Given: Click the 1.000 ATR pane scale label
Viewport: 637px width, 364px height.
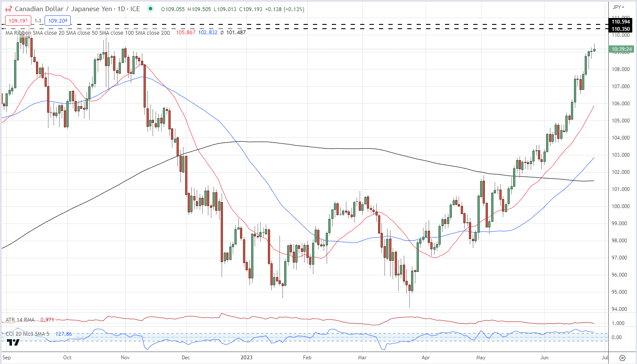Looking at the screenshot, I should (618, 323).
